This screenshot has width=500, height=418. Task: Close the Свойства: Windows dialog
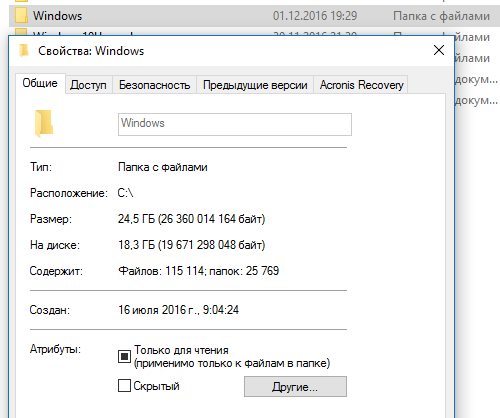439,51
